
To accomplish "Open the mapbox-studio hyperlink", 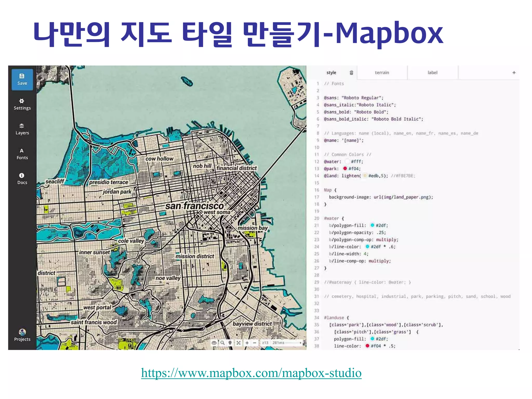I will pyautogui.click(x=251, y=373).
